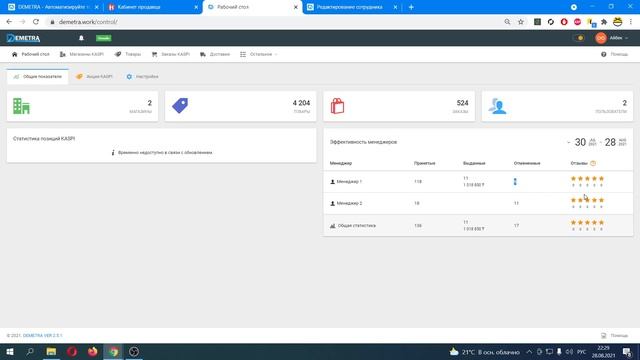640x360 pixels.
Task: Click the Выданные column header
Action: click(474, 163)
